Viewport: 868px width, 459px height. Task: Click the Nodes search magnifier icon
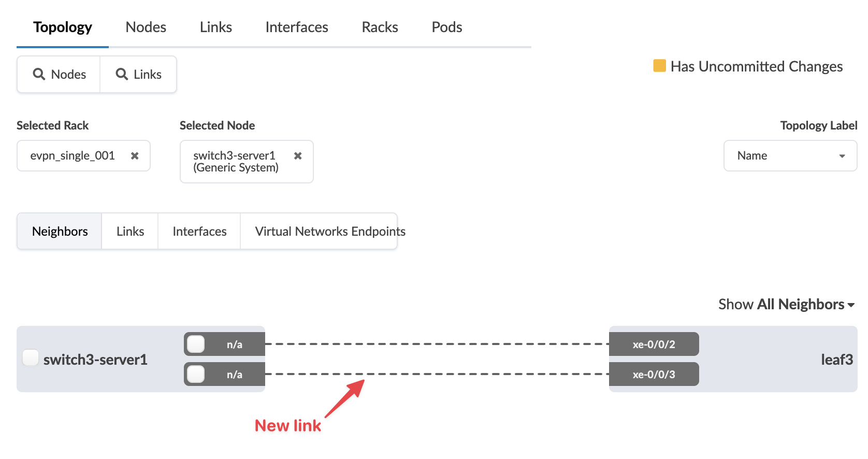point(39,74)
